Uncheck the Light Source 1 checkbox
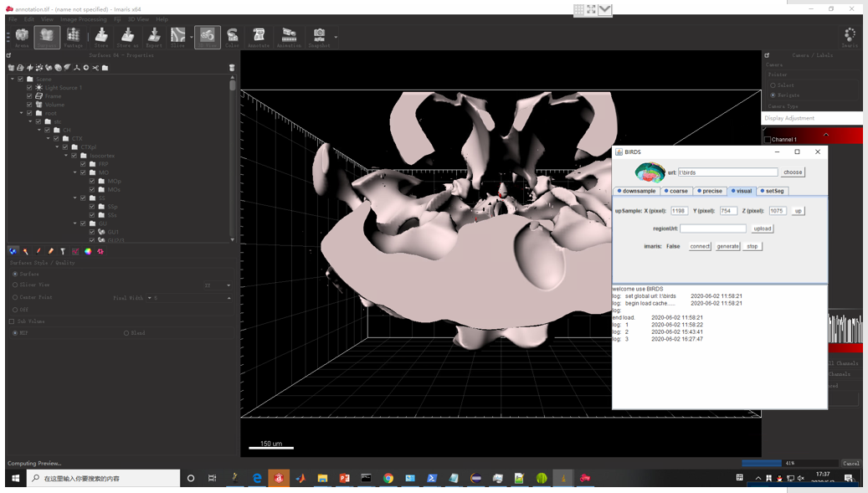868x493 pixels. tap(29, 87)
